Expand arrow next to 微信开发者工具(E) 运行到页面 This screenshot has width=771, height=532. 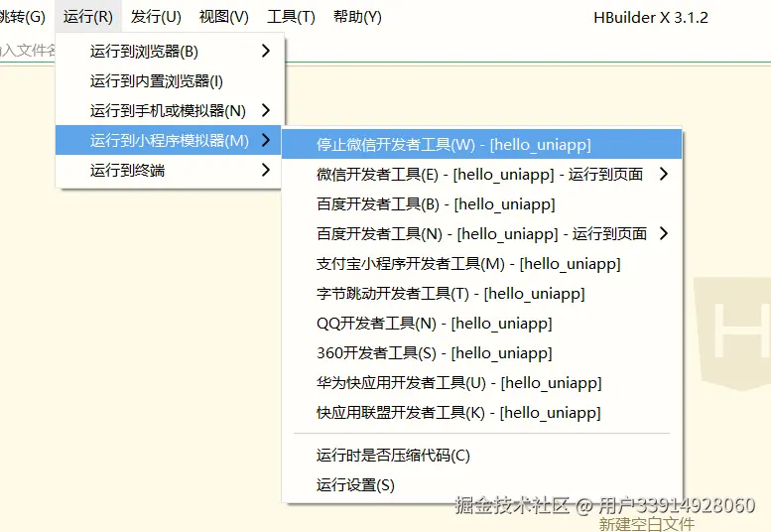[664, 174]
